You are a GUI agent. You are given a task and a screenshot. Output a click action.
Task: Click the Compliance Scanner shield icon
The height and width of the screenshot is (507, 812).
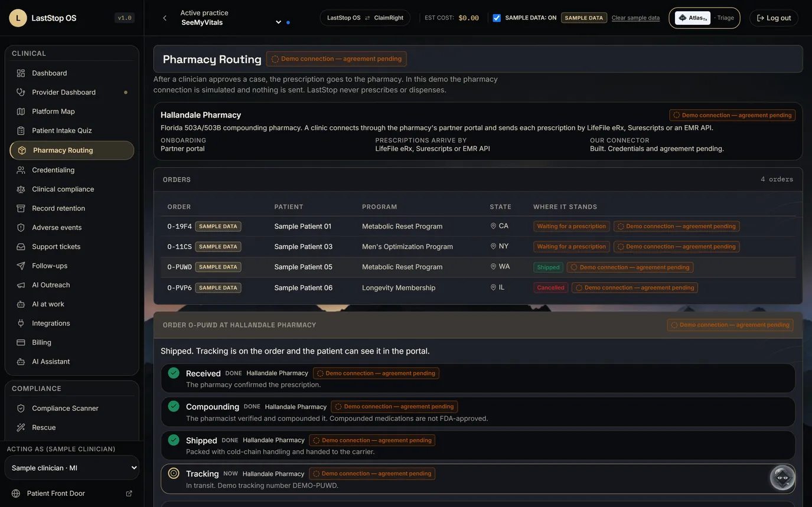(21, 408)
